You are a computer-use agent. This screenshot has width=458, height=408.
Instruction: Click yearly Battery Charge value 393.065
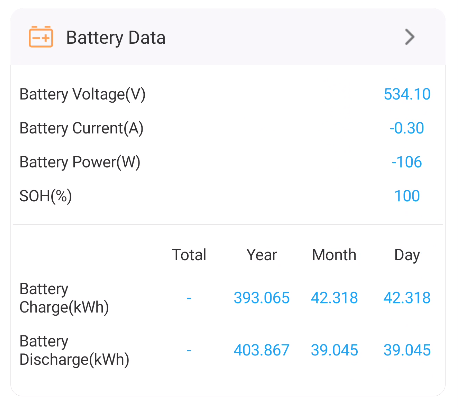pos(262,298)
